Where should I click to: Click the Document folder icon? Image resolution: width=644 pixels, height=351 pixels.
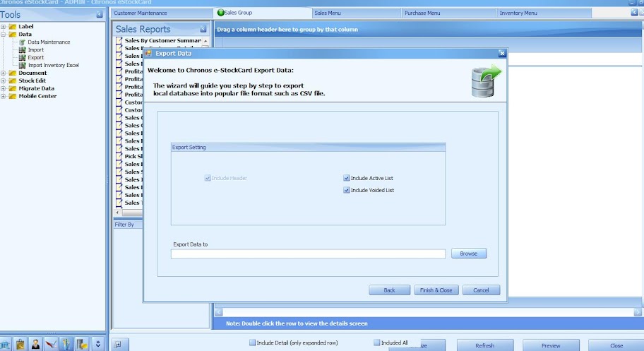(x=13, y=73)
